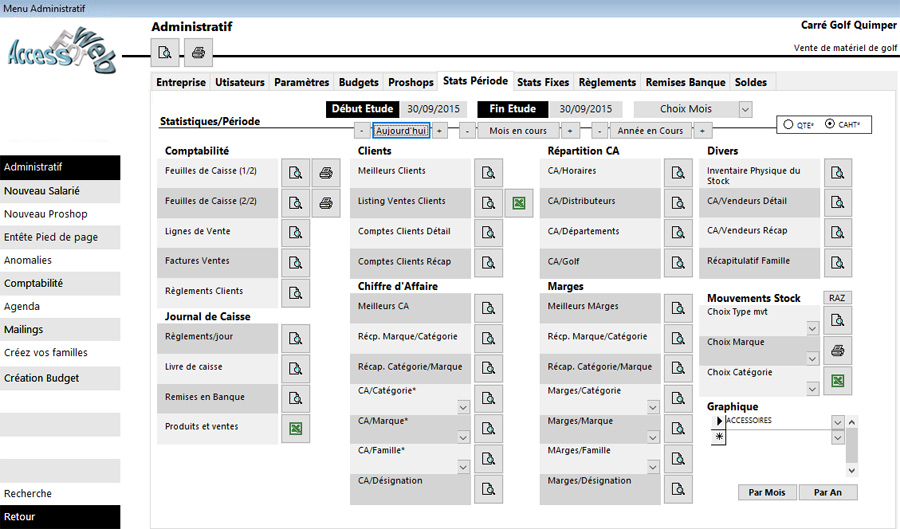
Task: Click the Par Mois button
Action: 767,492
